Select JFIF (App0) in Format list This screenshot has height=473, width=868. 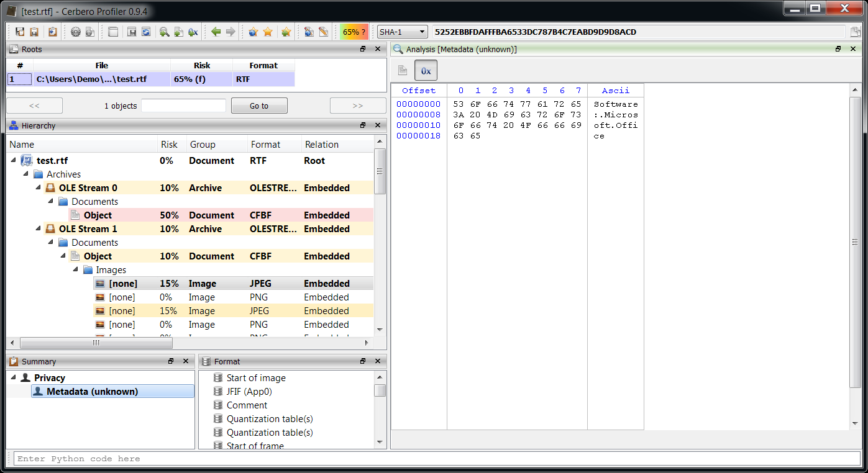click(x=249, y=392)
